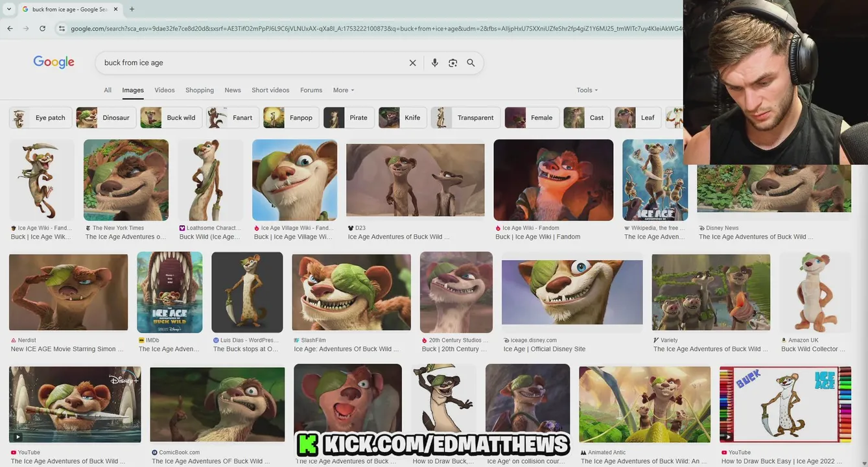Open the Amazon UK Buck Wild Collector image
The height and width of the screenshot is (467, 868).
815,293
